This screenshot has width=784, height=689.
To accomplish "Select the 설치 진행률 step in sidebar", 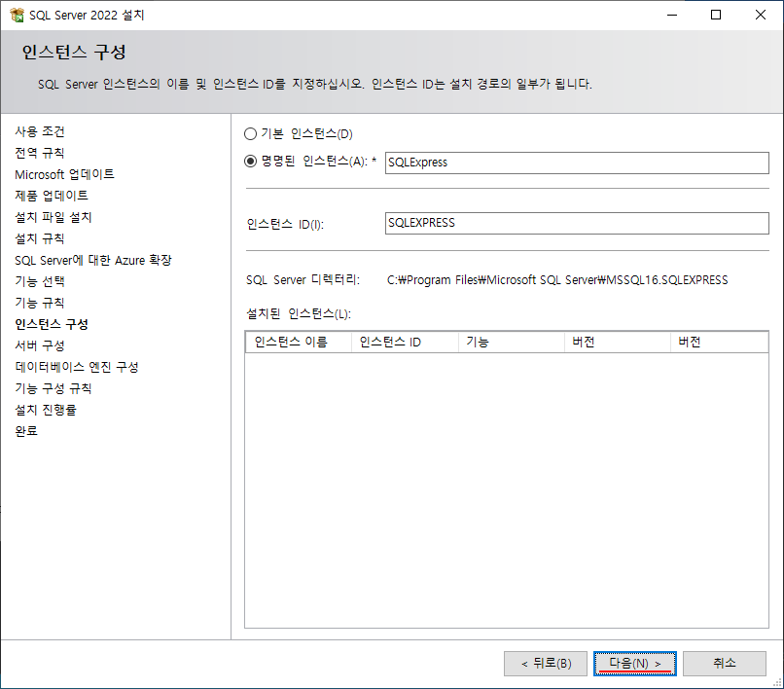I will 46,410.
